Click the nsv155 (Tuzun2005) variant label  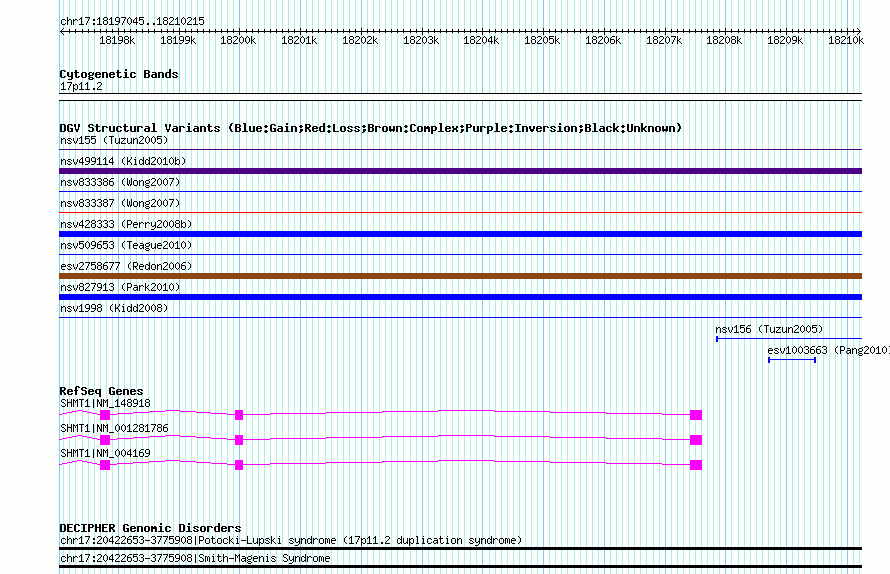coord(114,140)
